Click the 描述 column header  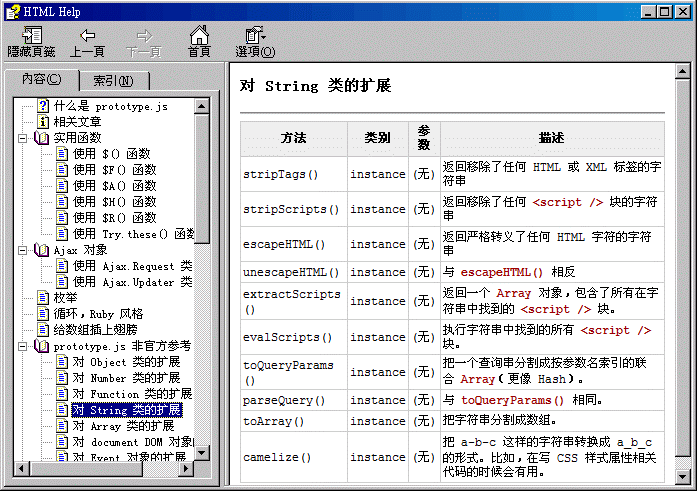[552, 138]
